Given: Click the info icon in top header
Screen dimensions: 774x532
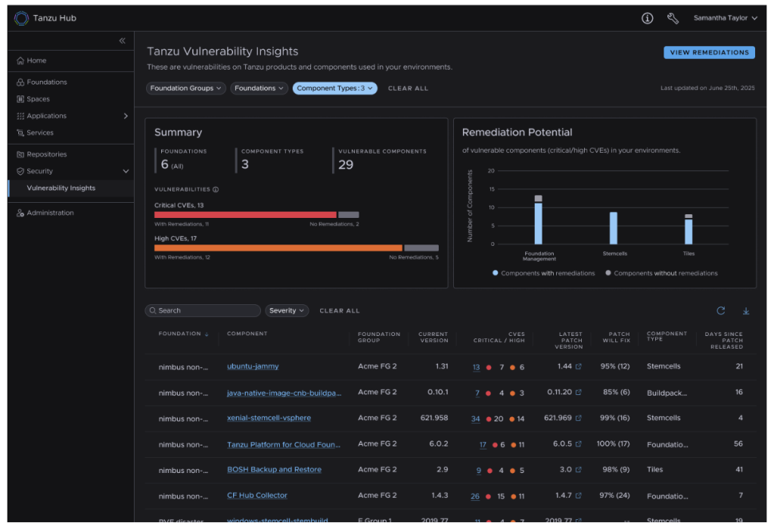Looking at the screenshot, I should coord(647,18).
